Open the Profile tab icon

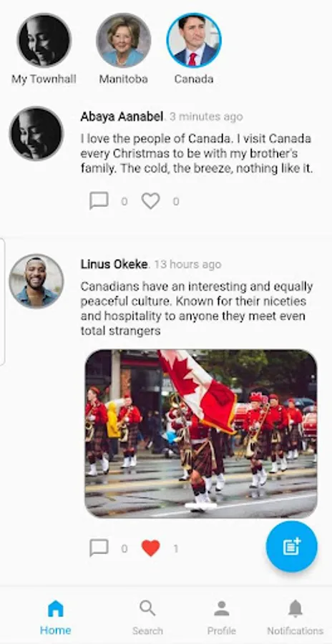click(x=222, y=608)
